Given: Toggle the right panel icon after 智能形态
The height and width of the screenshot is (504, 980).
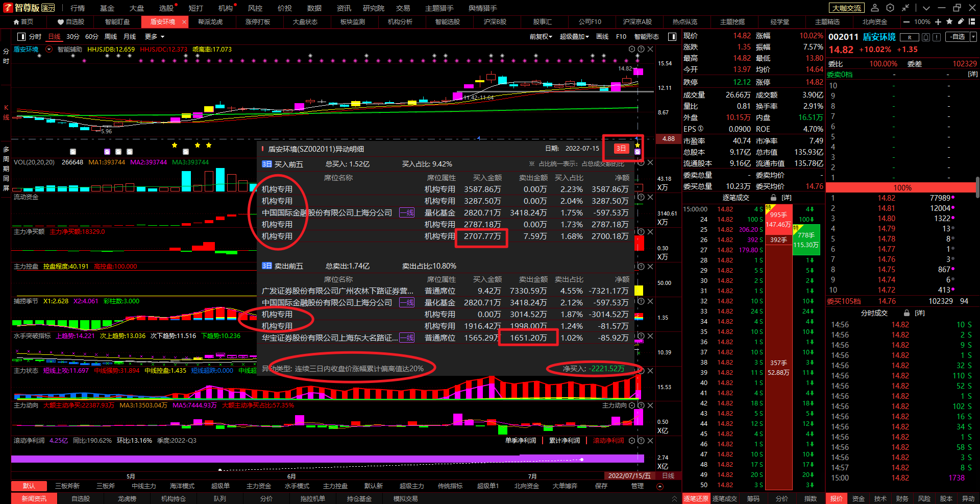Looking at the screenshot, I should [672, 37].
